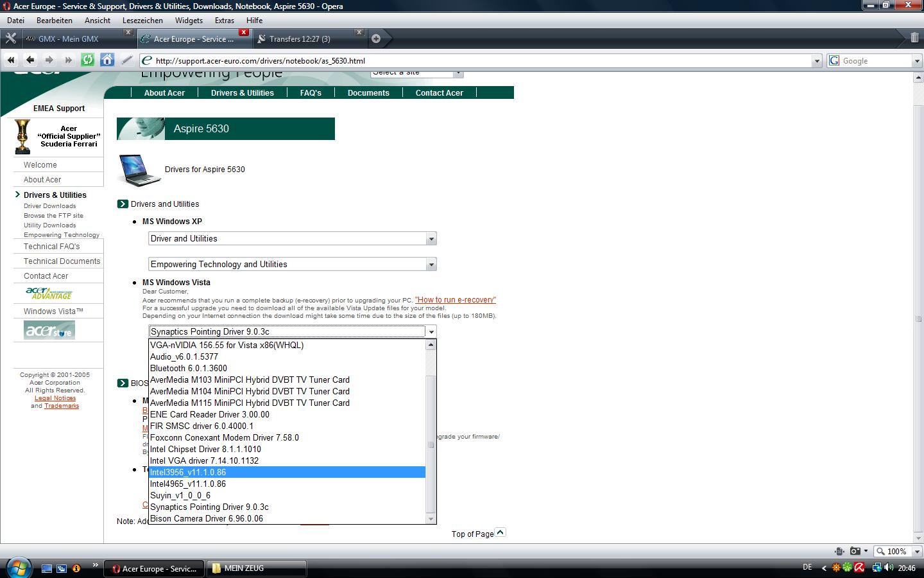
Task: Show hidden tray icons with the arrow
Action: 825,568
